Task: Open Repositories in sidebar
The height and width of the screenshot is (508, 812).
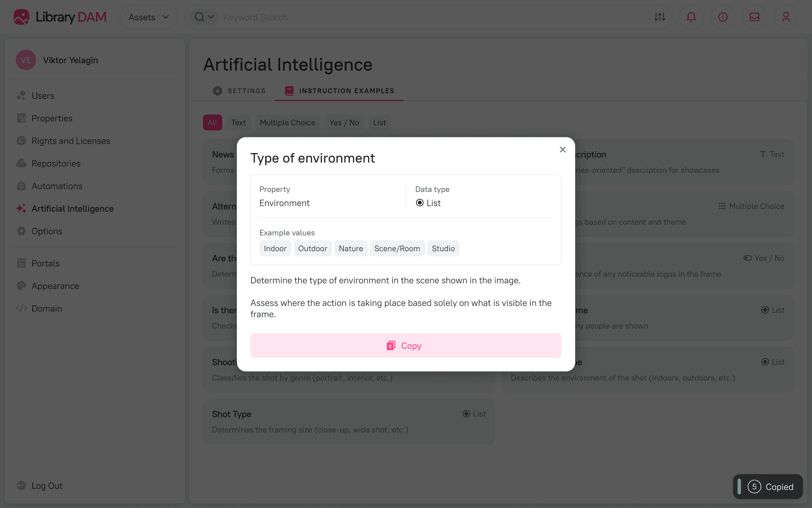Action: coord(56,163)
